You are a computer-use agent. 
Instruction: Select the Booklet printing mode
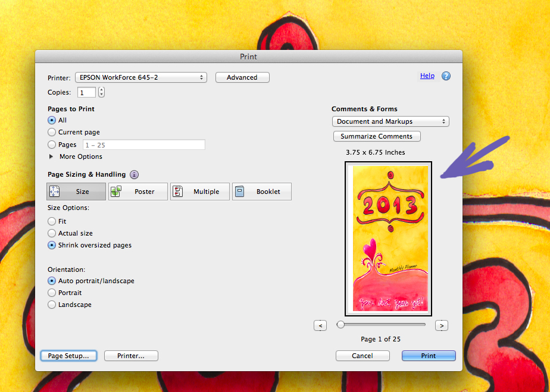pos(262,192)
